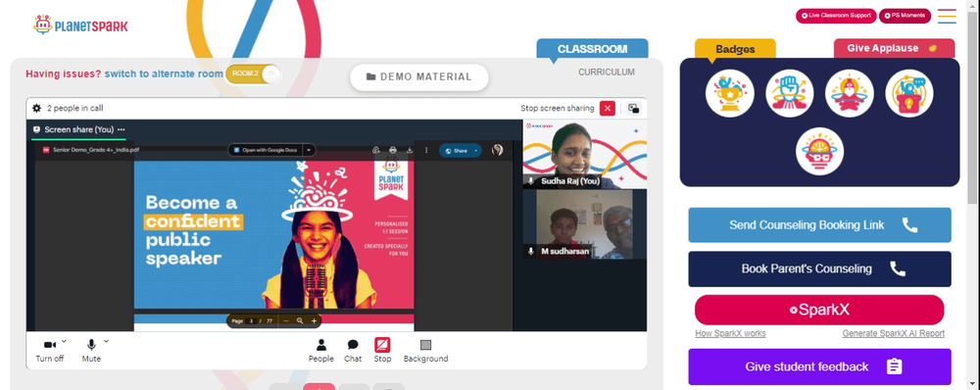980x390 pixels.
Task: Mute the microphone
Action: pyautogui.click(x=91, y=351)
